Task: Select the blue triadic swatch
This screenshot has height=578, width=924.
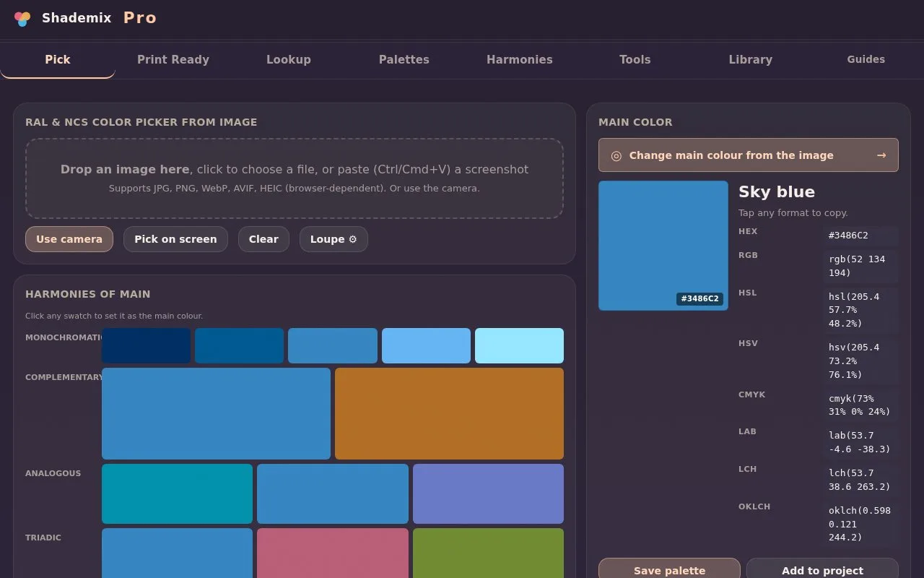Action: (x=177, y=553)
